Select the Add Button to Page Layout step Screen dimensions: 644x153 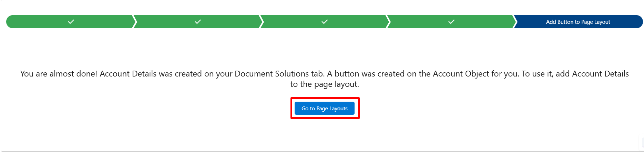[578, 22]
